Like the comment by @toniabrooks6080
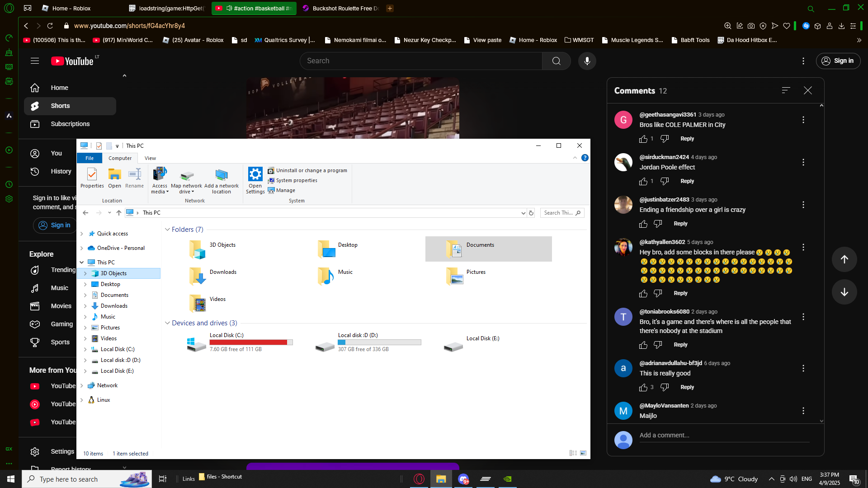 [643, 345]
